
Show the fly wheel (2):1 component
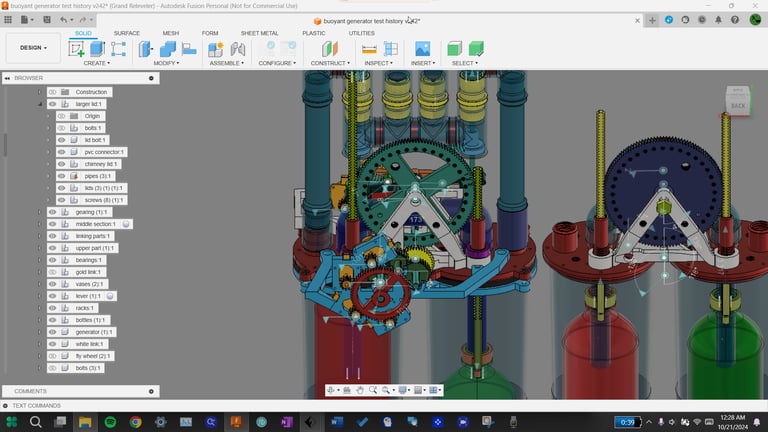point(52,356)
